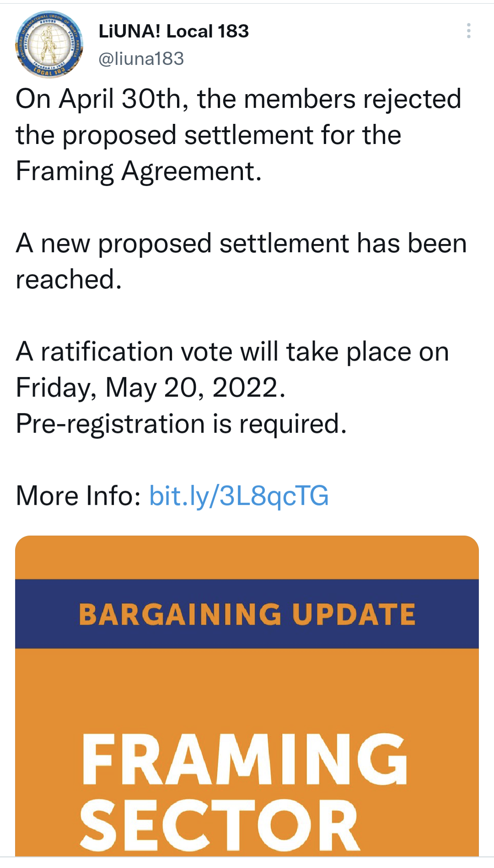
Task: Tap the LiUNA! Local 183 display name
Action: point(173,31)
